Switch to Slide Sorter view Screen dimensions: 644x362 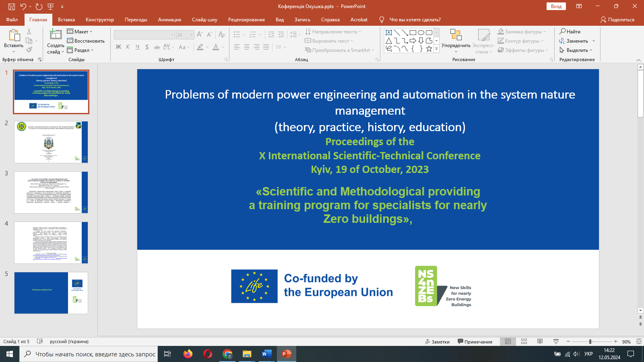click(x=524, y=341)
